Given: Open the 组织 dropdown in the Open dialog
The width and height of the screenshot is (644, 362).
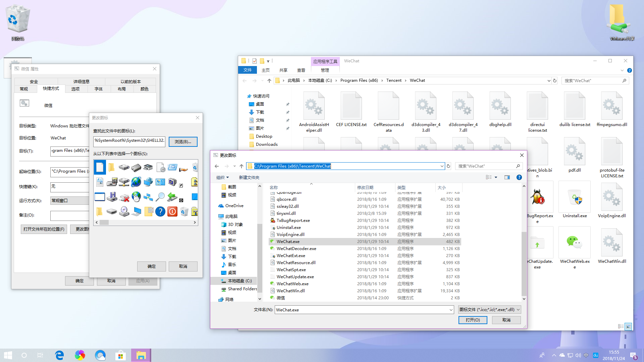Looking at the screenshot, I should 222,177.
